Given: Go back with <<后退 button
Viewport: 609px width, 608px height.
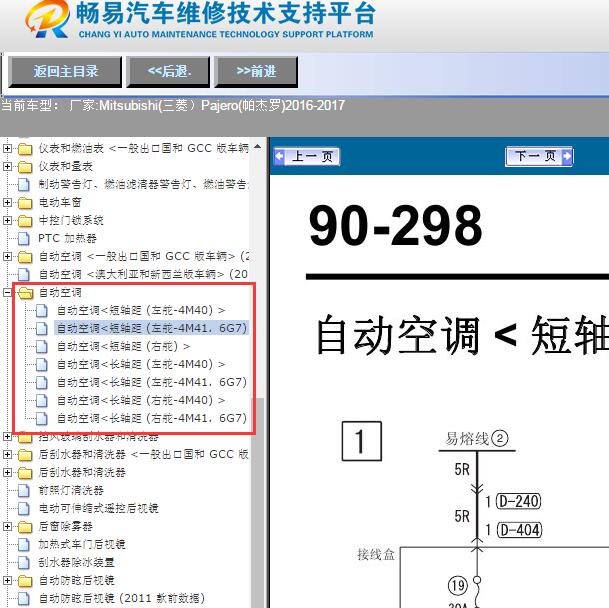Looking at the screenshot, I should (x=168, y=71).
